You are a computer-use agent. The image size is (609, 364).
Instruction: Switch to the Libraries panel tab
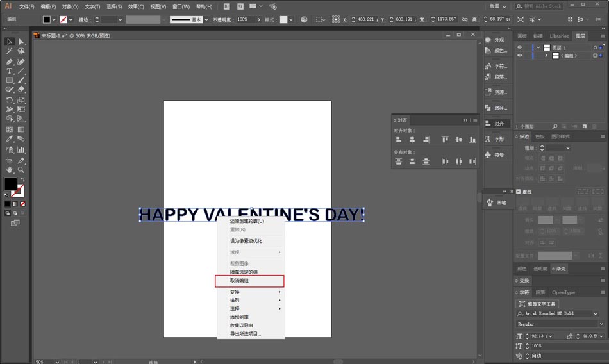(x=559, y=36)
